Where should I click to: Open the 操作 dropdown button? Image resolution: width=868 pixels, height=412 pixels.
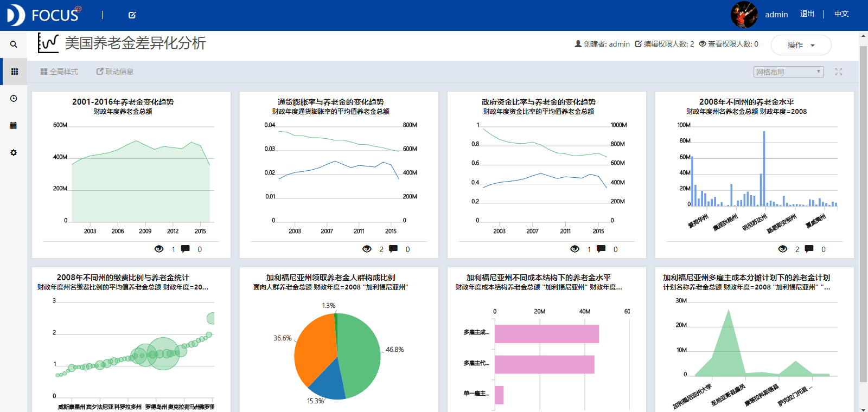tap(801, 45)
